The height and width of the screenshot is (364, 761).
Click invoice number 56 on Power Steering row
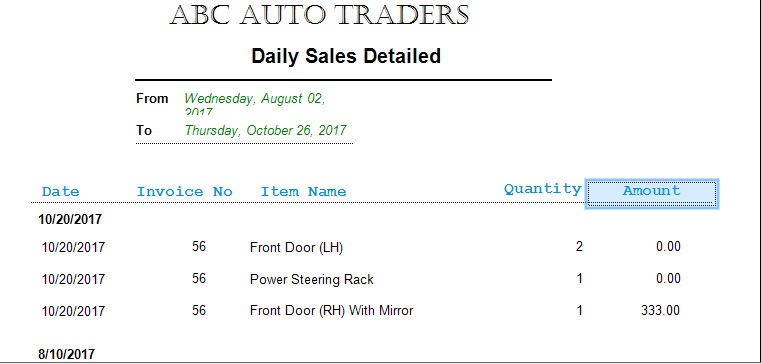click(x=199, y=279)
